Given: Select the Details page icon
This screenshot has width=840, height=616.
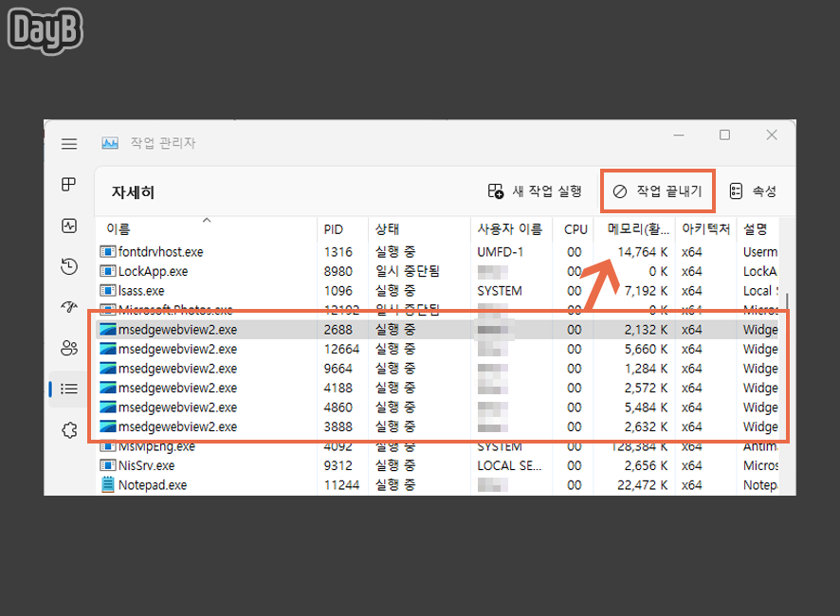Looking at the screenshot, I should point(67,389).
